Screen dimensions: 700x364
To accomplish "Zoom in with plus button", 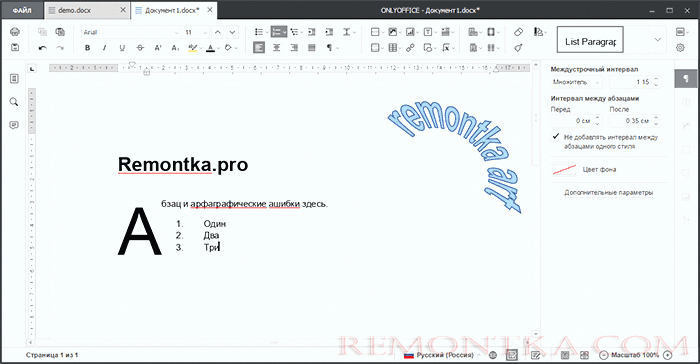I will click(668, 355).
